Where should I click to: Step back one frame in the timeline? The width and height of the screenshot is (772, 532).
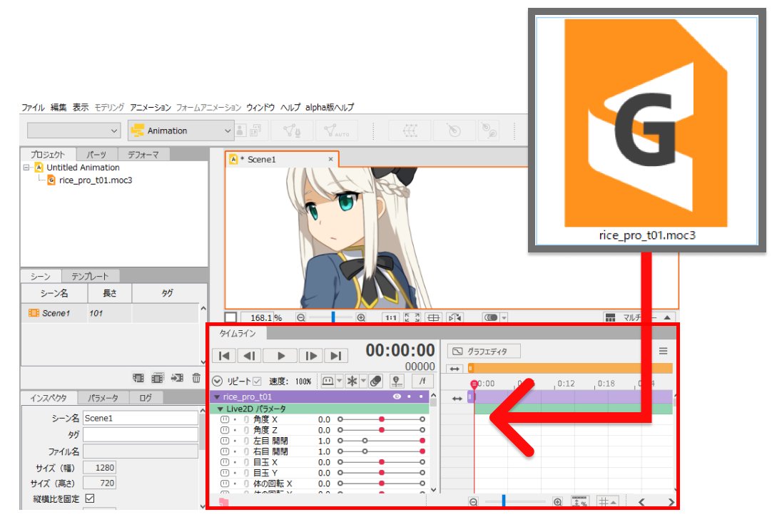point(249,355)
